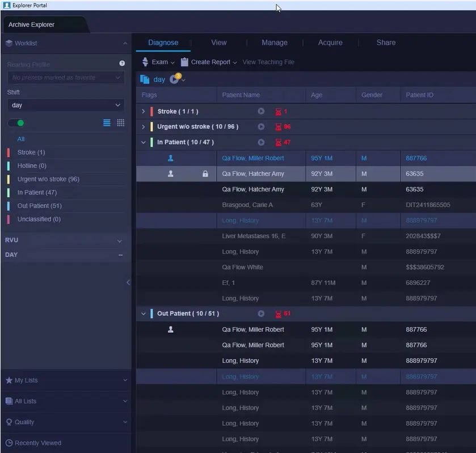Open the Shift day dropdown

click(66, 105)
